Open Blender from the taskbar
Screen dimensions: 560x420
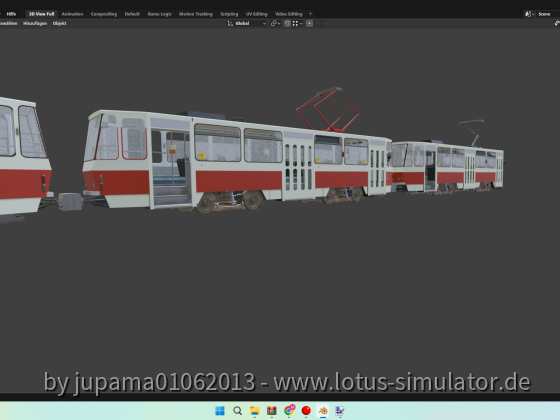[x=323, y=411]
